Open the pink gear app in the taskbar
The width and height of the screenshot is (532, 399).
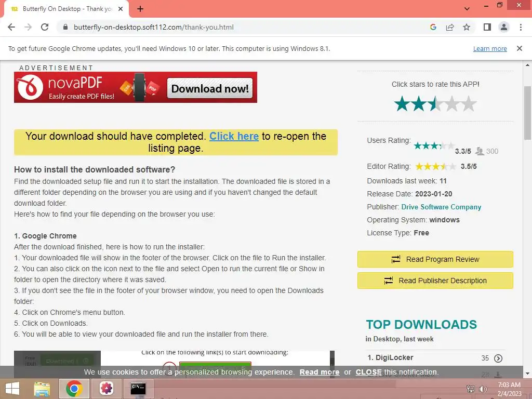pyautogui.click(x=107, y=389)
